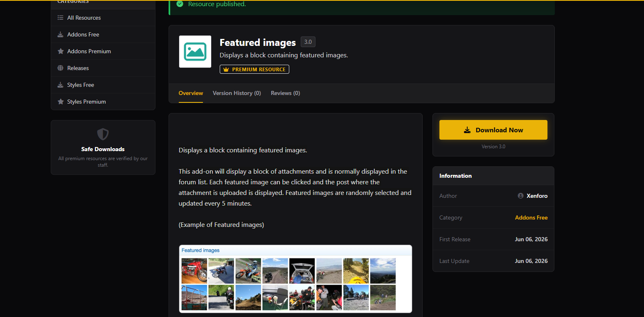Switch to the Overview tab

(x=191, y=93)
